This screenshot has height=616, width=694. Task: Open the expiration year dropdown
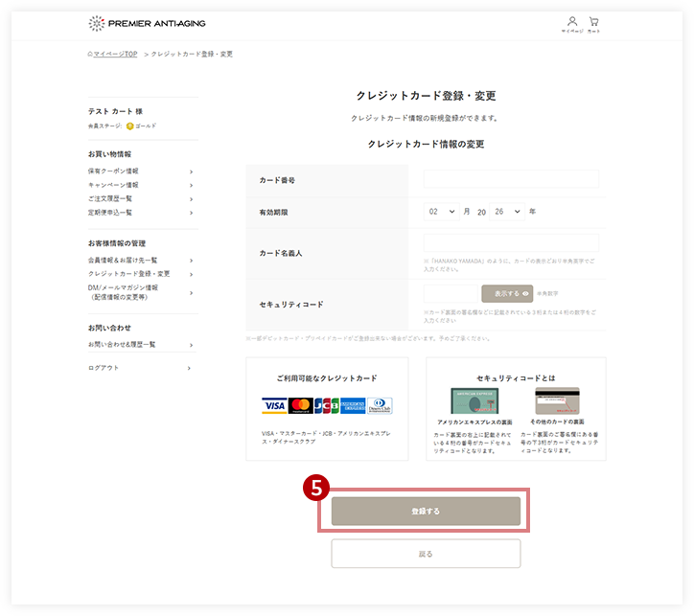pos(507,212)
